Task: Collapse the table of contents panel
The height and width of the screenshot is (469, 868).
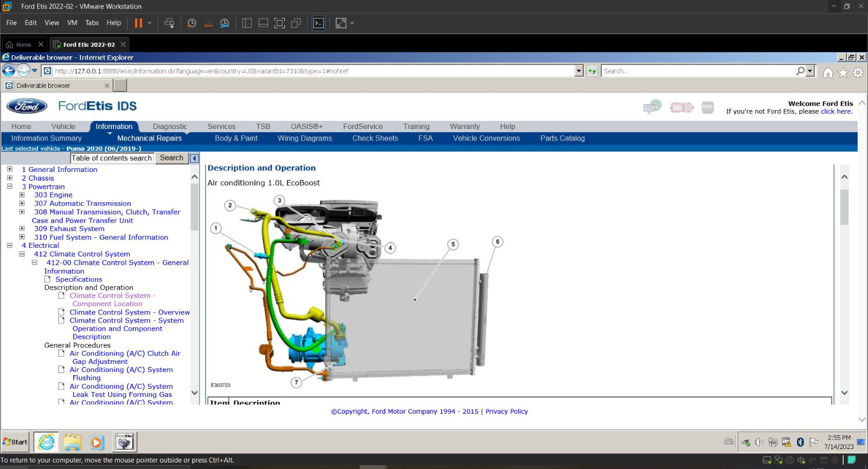Action: tap(194, 158)
